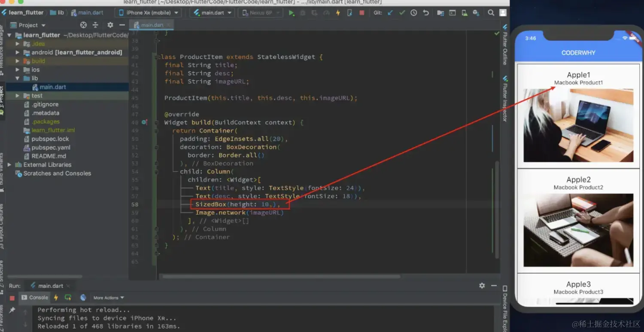Open the Project view dropdown

tap(28, 25)
